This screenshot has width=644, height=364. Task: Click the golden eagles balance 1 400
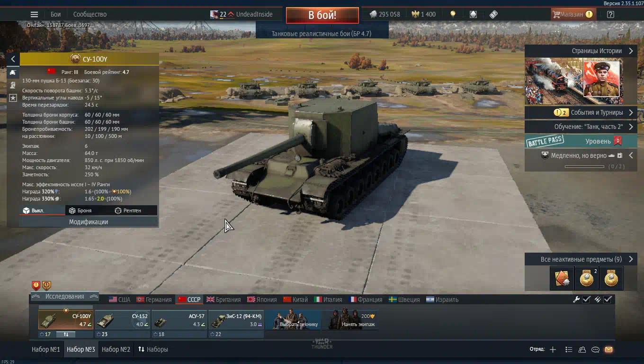pyautogui.click(x=423, y=14)
